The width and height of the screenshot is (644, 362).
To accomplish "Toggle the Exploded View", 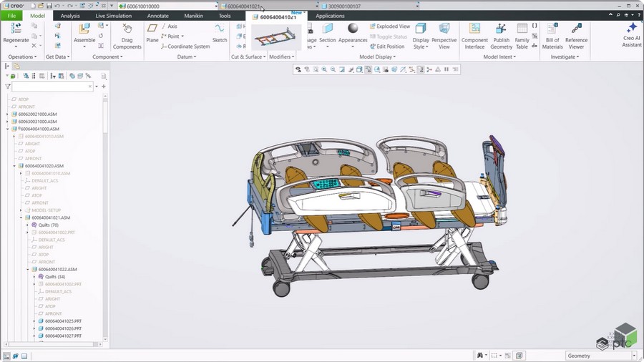I will (390, 26).
